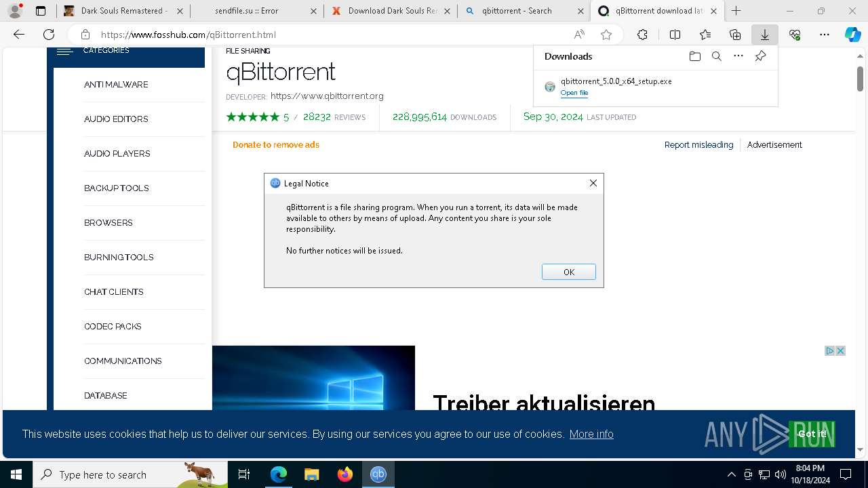Screen dimensions: 868x488
Task: Search within downloads
Action: (x=716, y=56)
